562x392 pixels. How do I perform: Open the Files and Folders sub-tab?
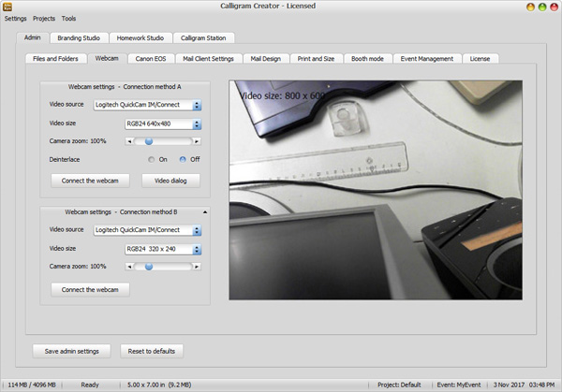coord(55,59)
